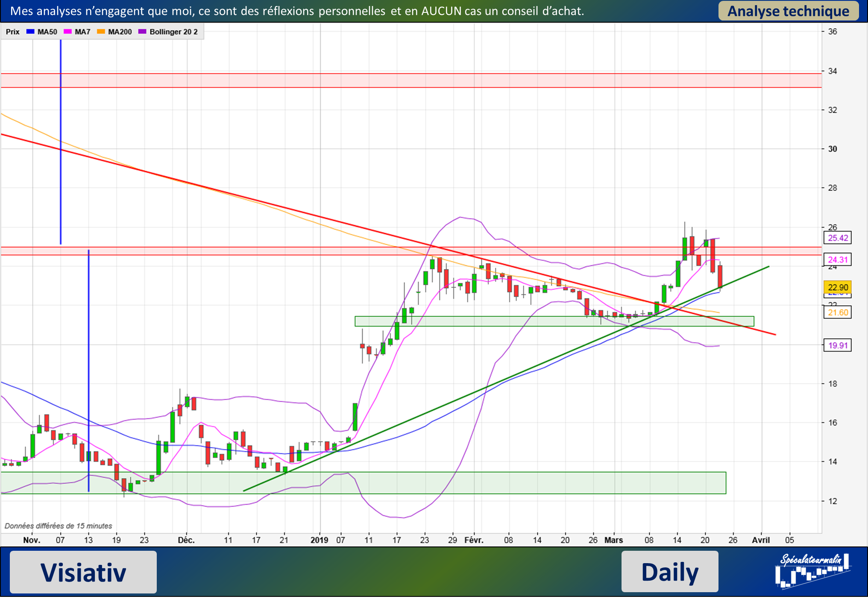Viewport: 868px width, 602px height.
Task: Select the 'MA7' legend label text
Action: (82, 32)
